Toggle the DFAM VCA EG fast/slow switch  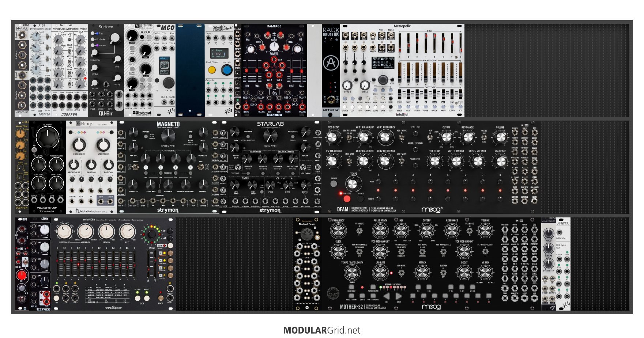(x=484, y=137)
